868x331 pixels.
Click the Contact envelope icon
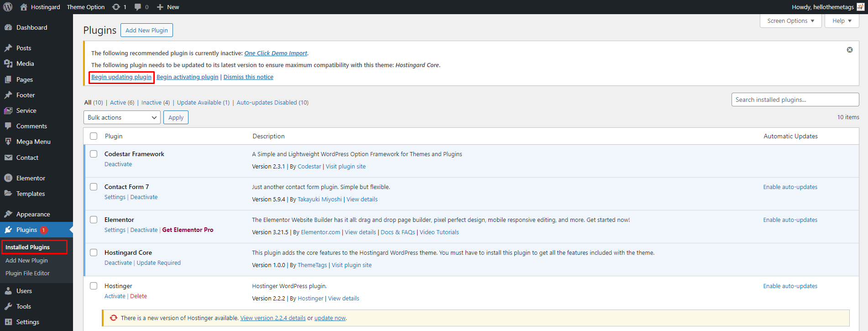pos(8,158)
